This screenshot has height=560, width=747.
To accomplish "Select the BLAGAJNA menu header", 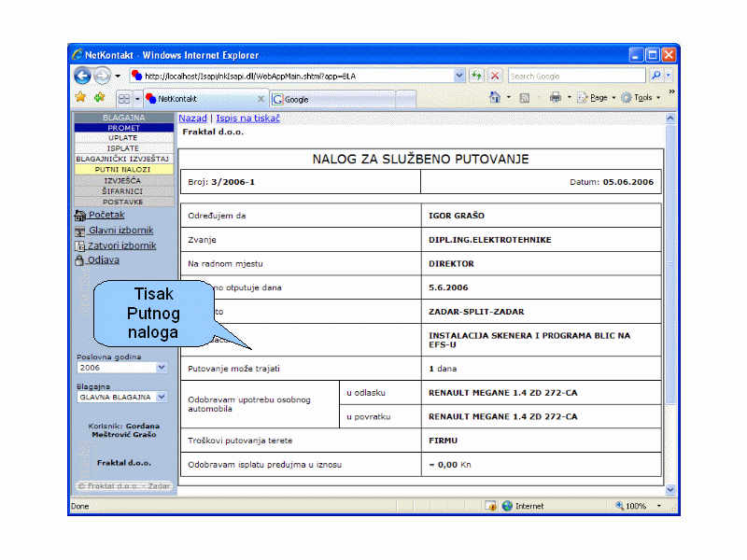I will [124, 118].
